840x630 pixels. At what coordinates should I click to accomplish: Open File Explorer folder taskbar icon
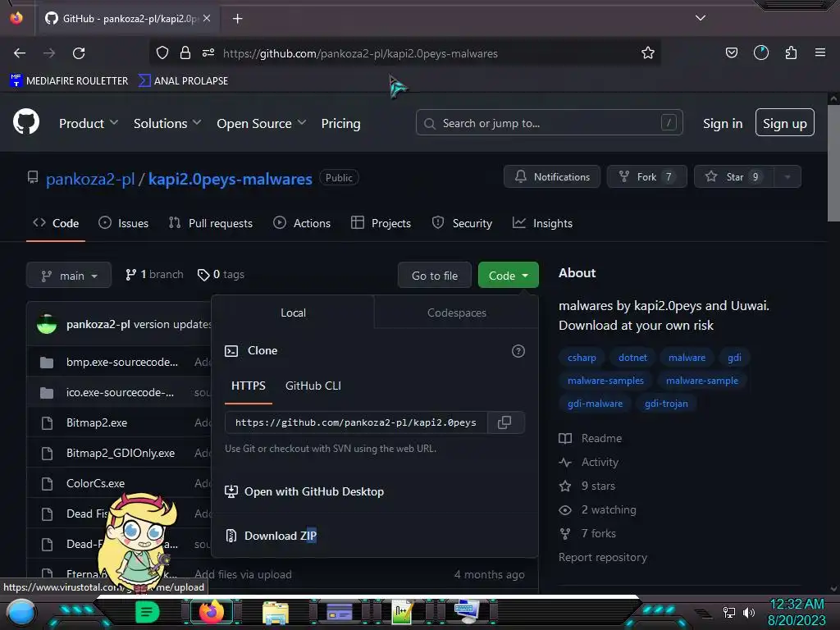point(276,613)
